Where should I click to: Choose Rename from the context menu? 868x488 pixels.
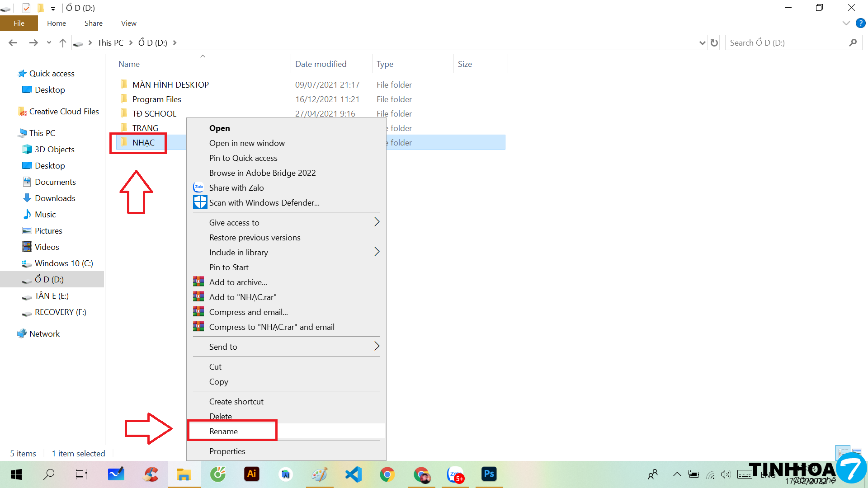[223, 431]
